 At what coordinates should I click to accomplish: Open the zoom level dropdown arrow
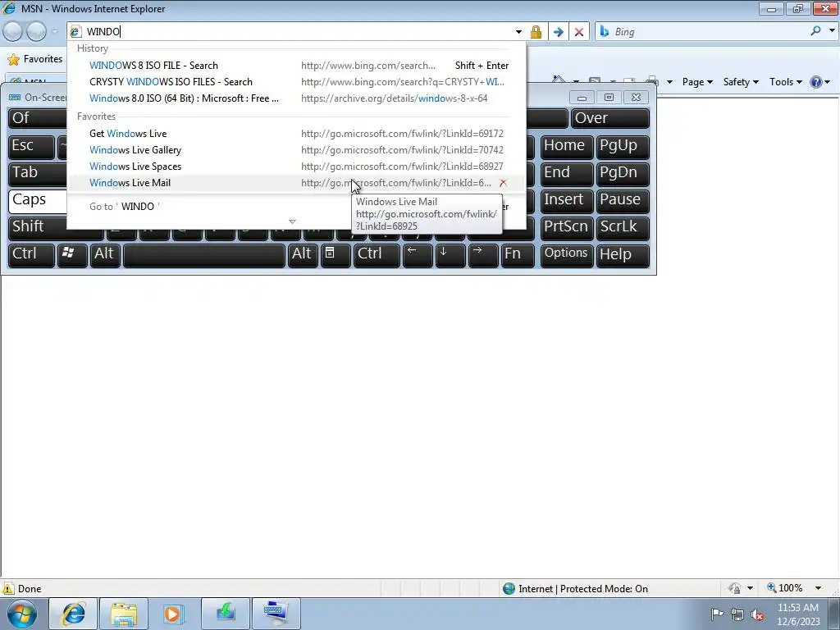818,588
